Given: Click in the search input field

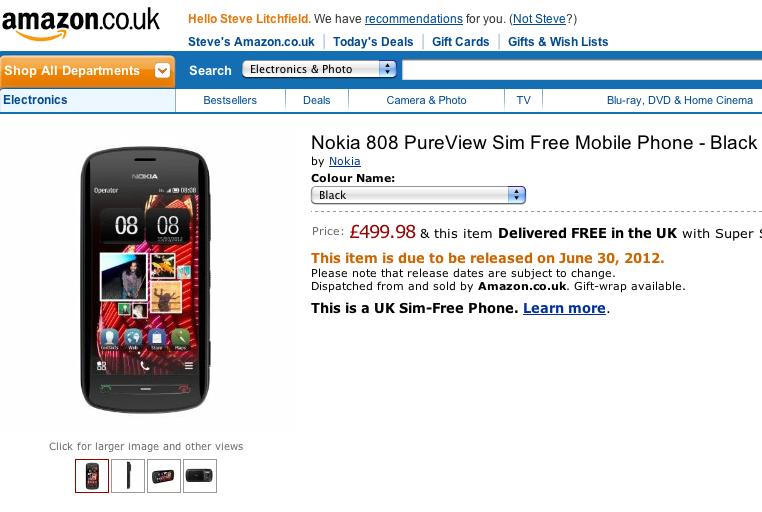Looking at the screenshot, I should 580,70.
